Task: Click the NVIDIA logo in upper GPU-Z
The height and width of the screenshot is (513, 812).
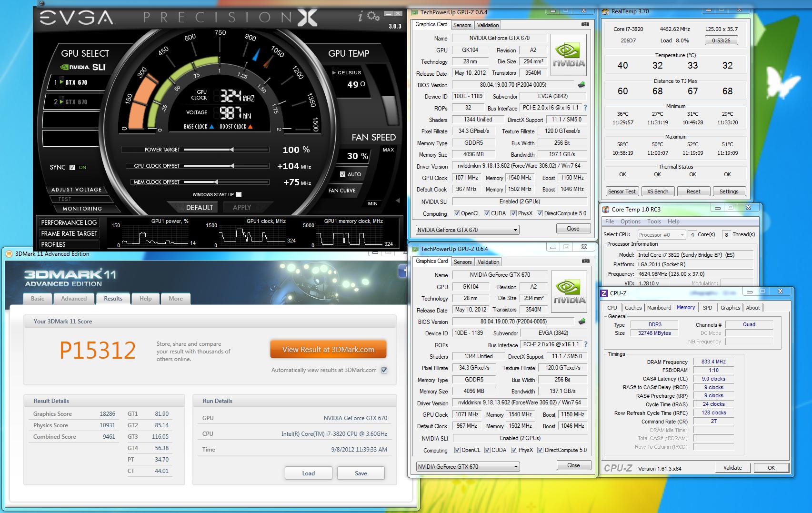Action: [x=569, y=55]
